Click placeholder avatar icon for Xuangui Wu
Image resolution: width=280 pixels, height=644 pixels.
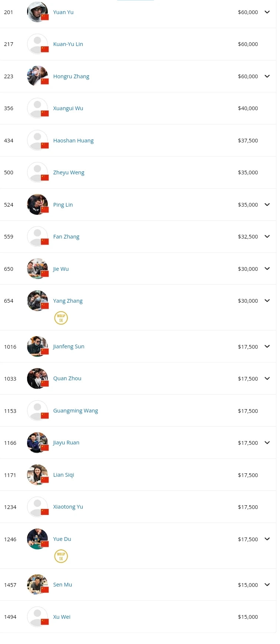click(37, 108)
